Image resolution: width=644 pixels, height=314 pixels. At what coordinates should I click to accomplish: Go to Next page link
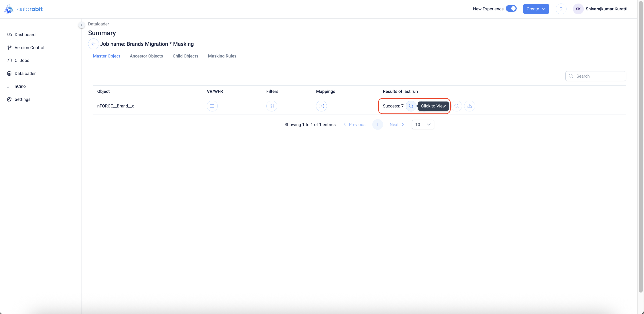(396, 124)
